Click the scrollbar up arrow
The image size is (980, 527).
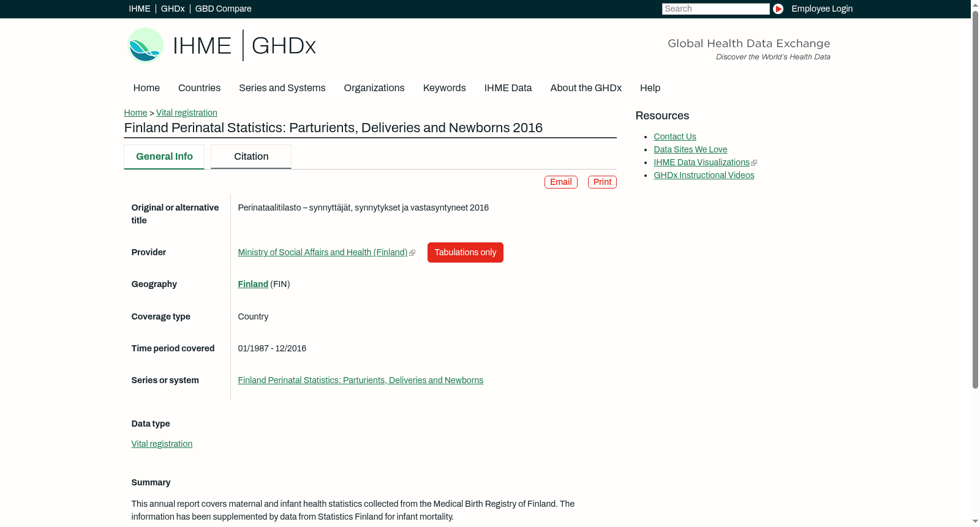tap(975, 4)
